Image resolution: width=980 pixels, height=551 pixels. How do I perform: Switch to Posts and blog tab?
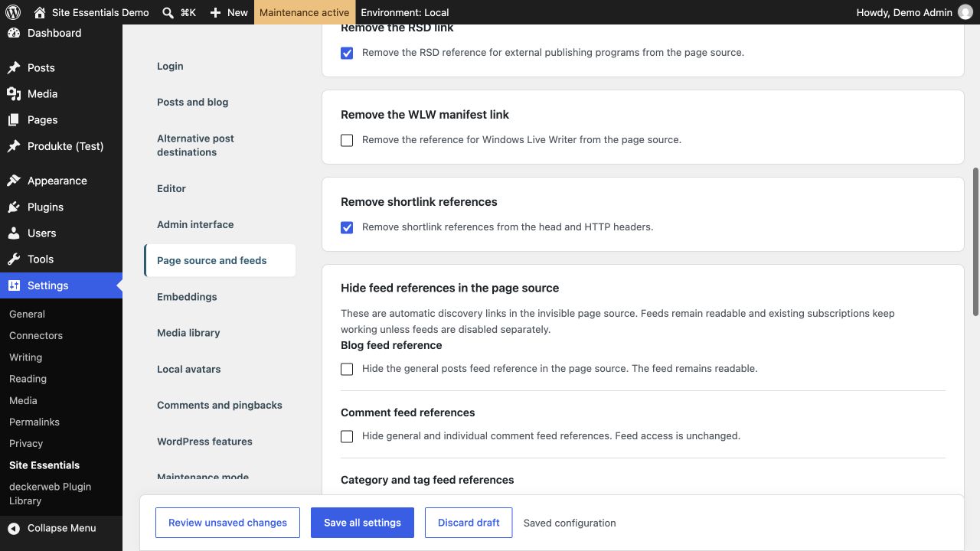(220, 102)
